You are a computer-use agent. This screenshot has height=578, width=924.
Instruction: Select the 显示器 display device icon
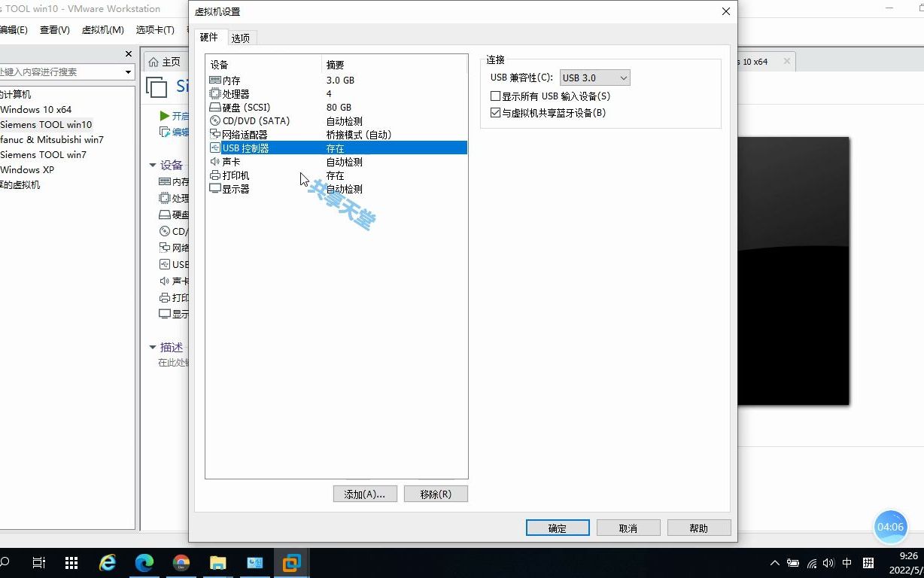pos(217,188)
